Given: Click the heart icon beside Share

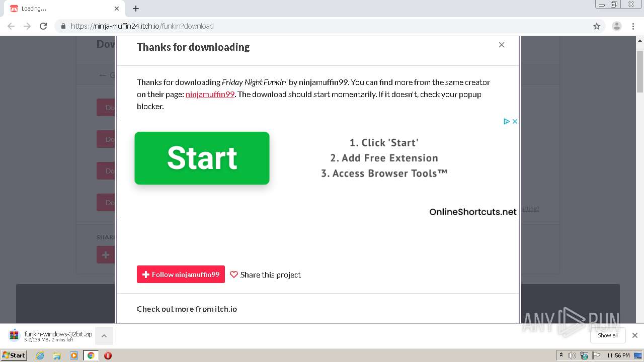Looking at the screenshot, I should point(234,275).
